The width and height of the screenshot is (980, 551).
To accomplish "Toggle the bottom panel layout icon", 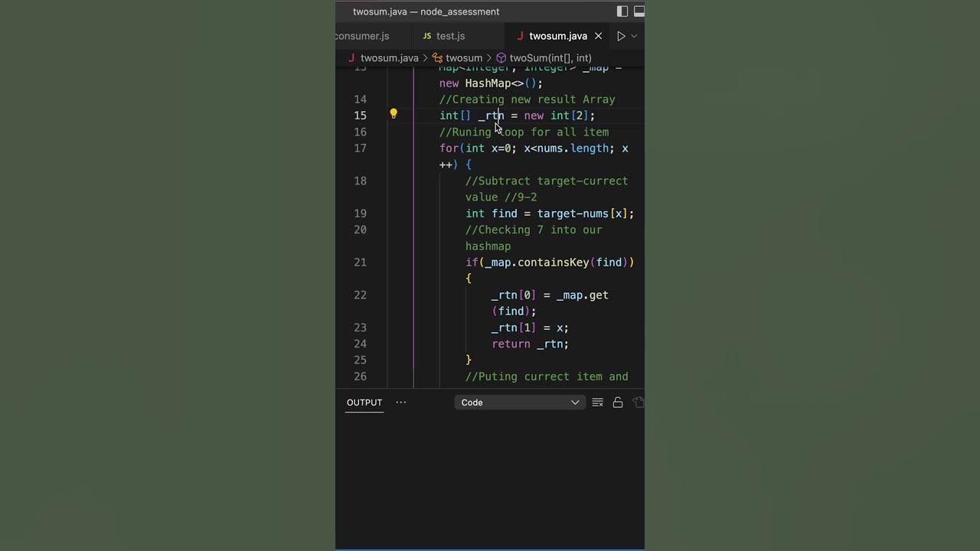I will click(639, 11).
